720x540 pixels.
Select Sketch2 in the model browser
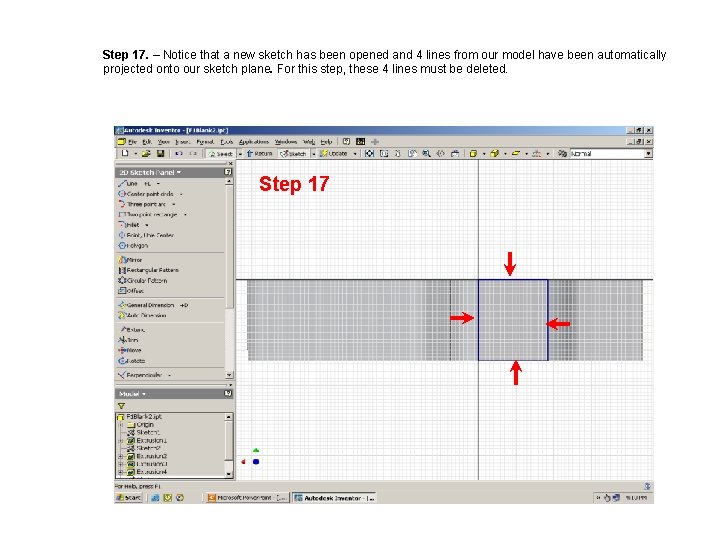[143, 448]
